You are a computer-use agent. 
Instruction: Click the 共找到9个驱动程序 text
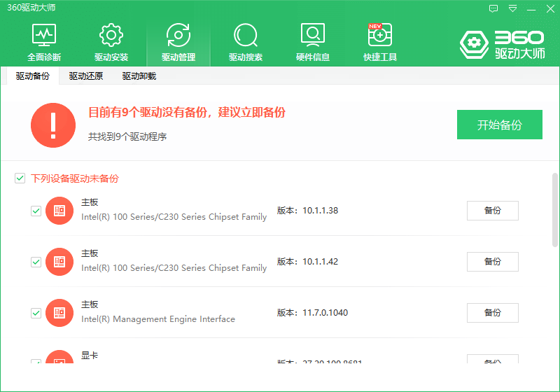(127, 136)
